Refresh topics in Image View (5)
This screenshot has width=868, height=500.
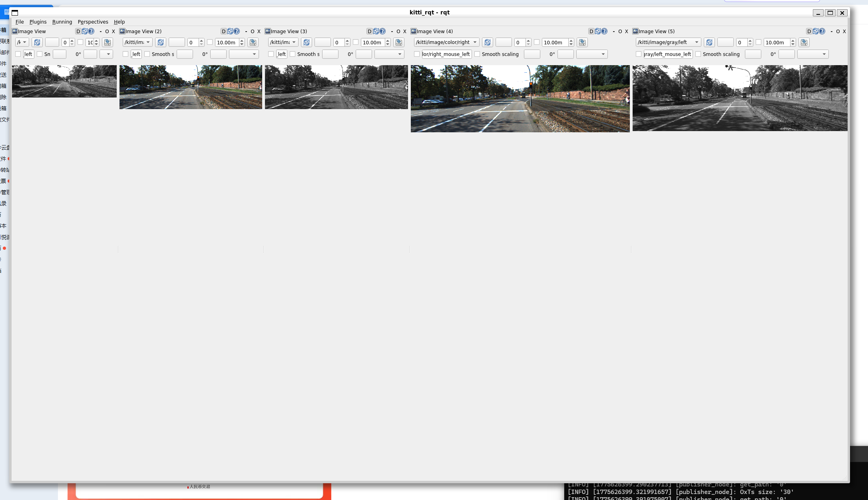click(709, 42)
